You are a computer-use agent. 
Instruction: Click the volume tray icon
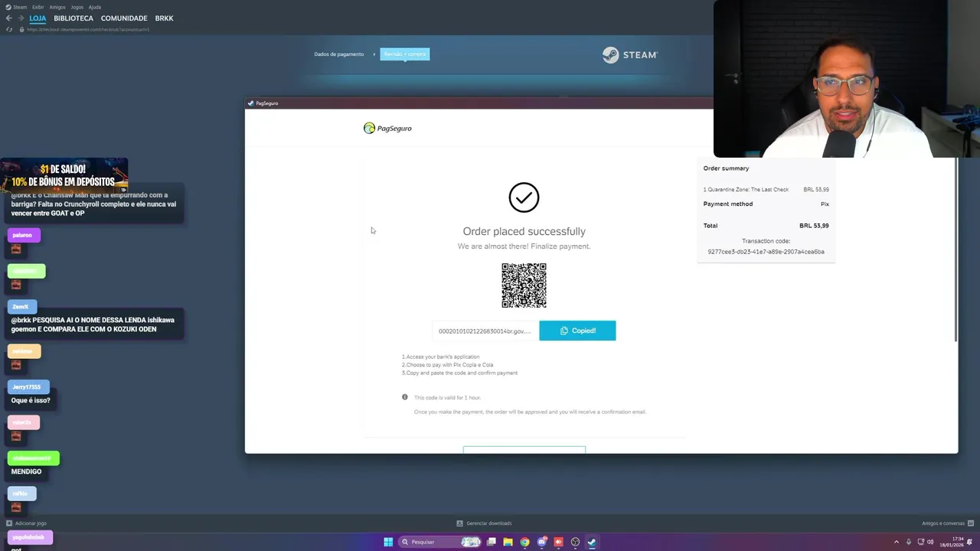tap(930, 542)
